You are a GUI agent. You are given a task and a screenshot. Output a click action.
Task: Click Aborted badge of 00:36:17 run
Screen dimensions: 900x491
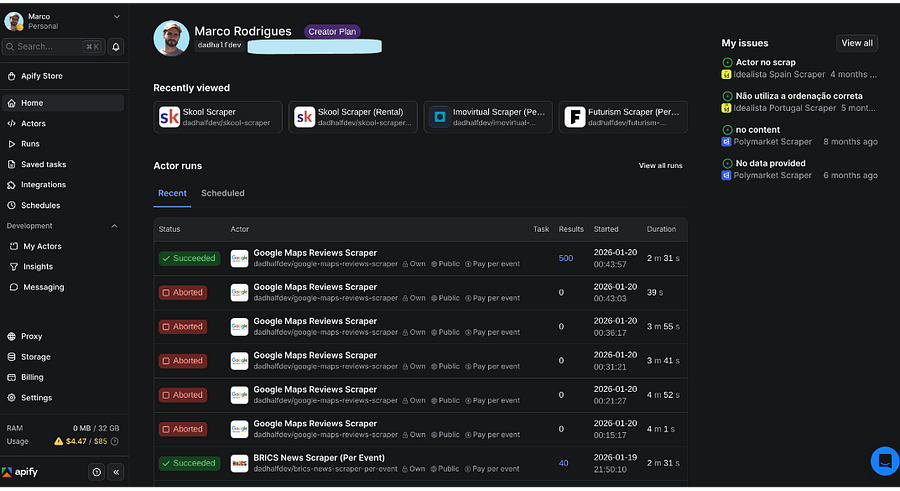(x=183, y=327)
